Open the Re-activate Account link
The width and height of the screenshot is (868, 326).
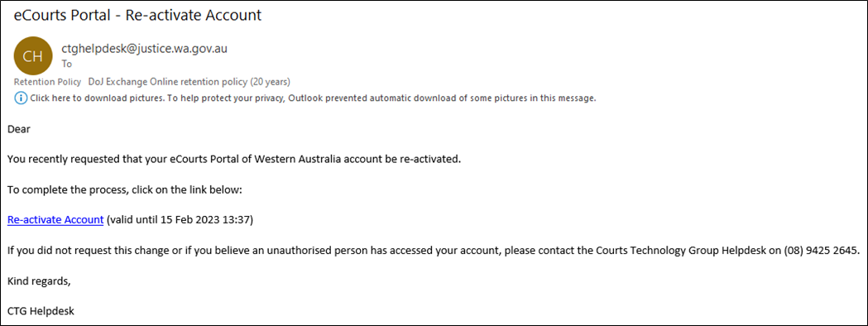55,220
